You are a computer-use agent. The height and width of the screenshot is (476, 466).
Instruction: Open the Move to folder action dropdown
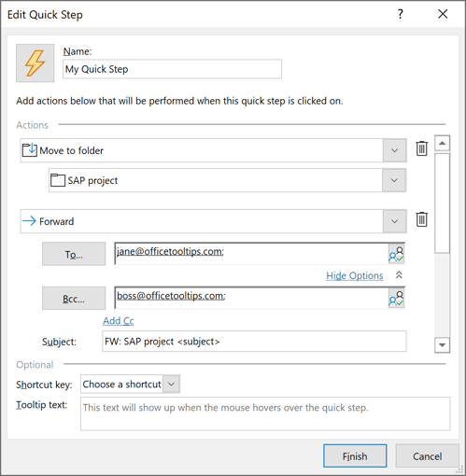click(x=394, y=150)
